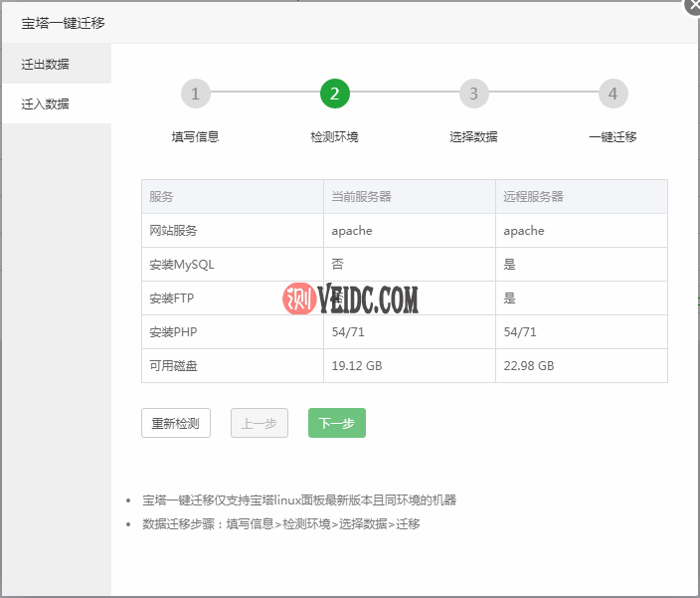This screenshot has width=700, height=598.
Task: Click the 填写信息 step label
Action: (x=196, y=136)
